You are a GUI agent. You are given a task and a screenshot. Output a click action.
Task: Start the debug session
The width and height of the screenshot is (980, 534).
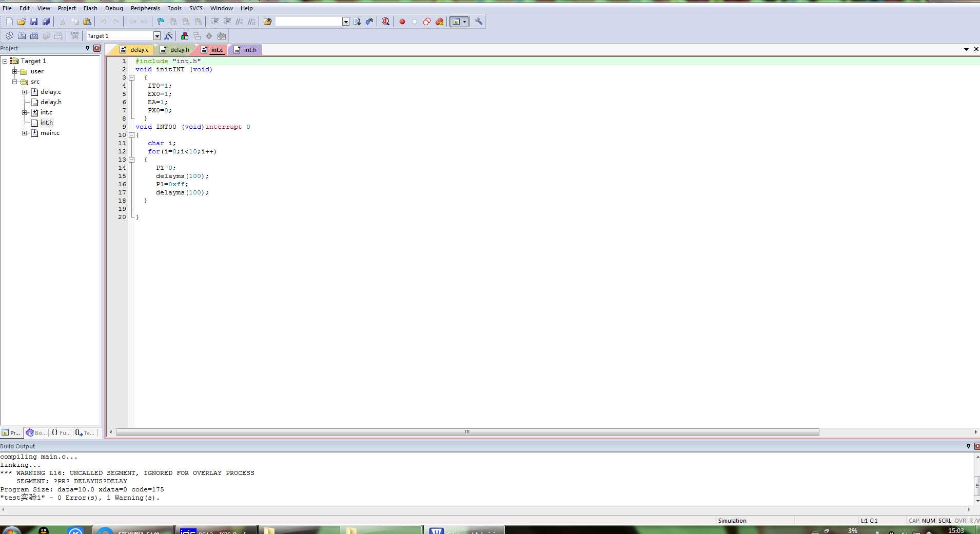pyautogui.click(x=386, y=22)
